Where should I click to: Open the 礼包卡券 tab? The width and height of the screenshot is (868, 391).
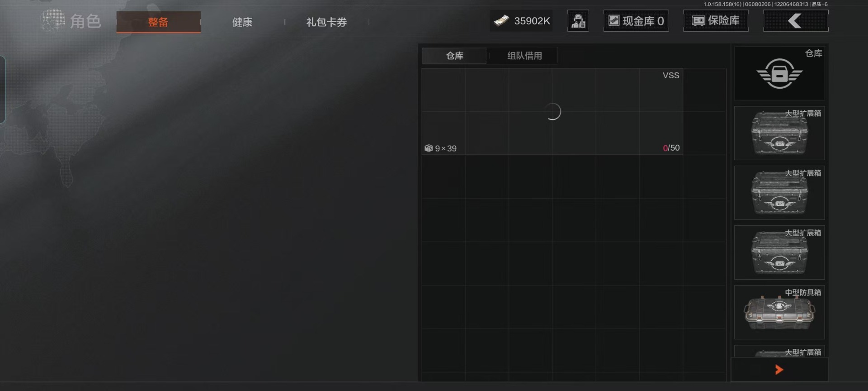click(326, 22)
